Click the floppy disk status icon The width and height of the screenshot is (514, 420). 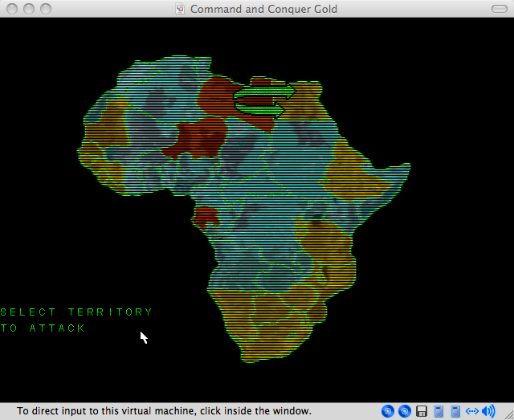[x=422, y=411]
